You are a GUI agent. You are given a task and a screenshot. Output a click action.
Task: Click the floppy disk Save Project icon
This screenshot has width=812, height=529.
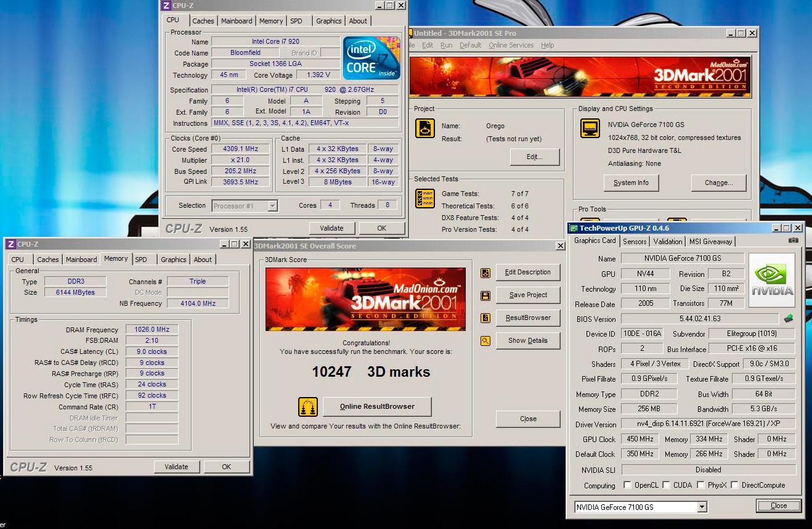pyautogui.click(x=485, y=295)
